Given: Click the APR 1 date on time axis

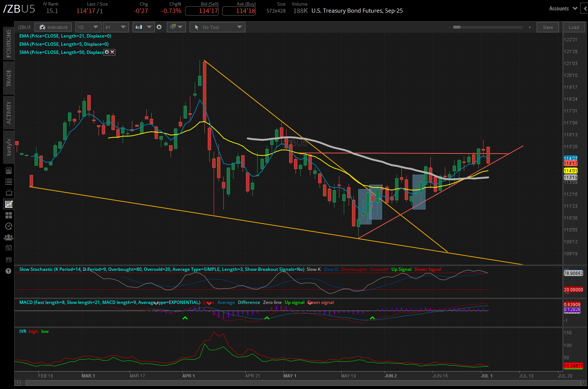Looking at the screenshot, I should (x=188, y=376).
